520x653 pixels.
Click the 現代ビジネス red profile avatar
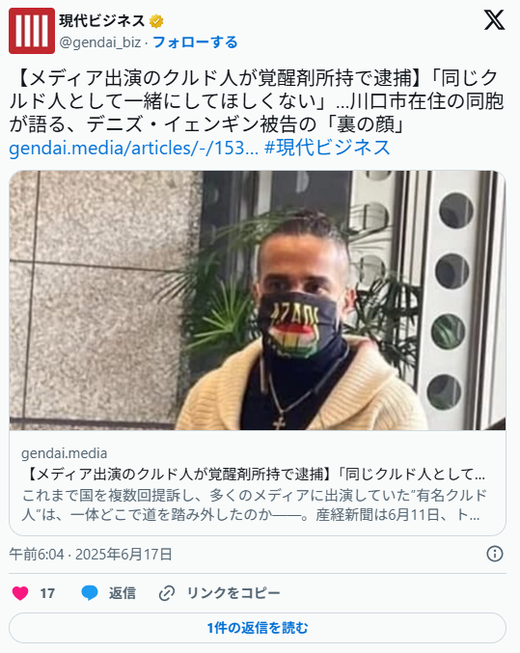(x=32, y=31)
